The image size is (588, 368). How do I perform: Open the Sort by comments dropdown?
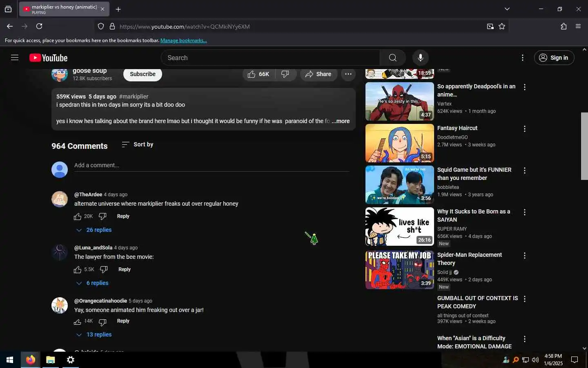point(138,144)
